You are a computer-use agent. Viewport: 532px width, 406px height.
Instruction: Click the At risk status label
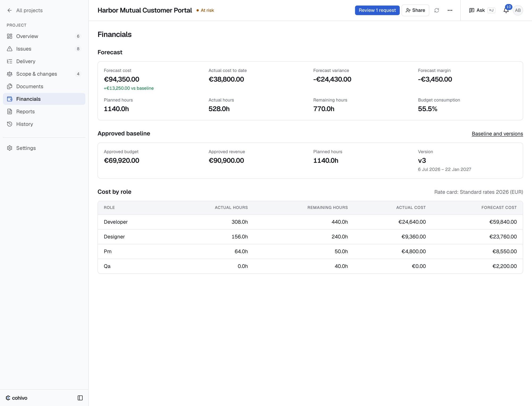pyautogui.click(x=205, y=10)
